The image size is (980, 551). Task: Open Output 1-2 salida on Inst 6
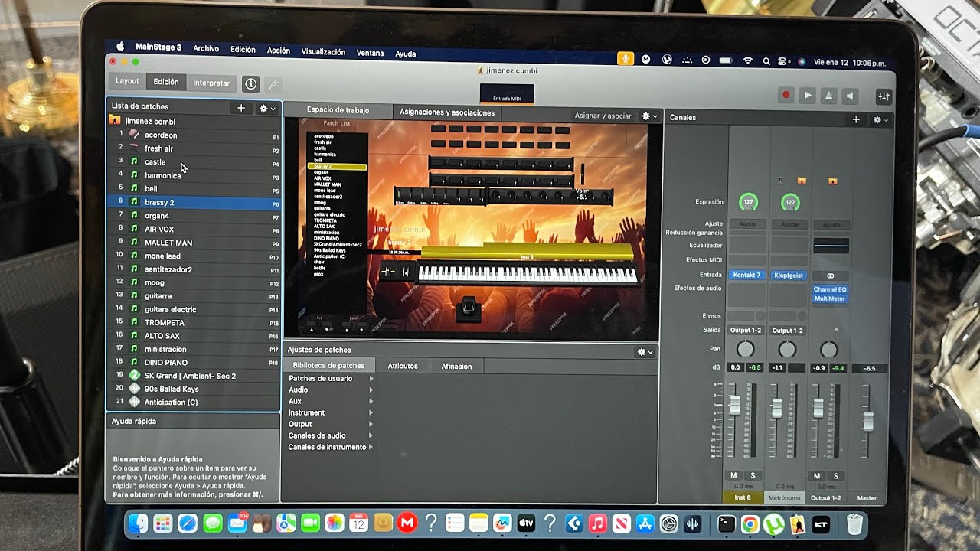point(746,331)
